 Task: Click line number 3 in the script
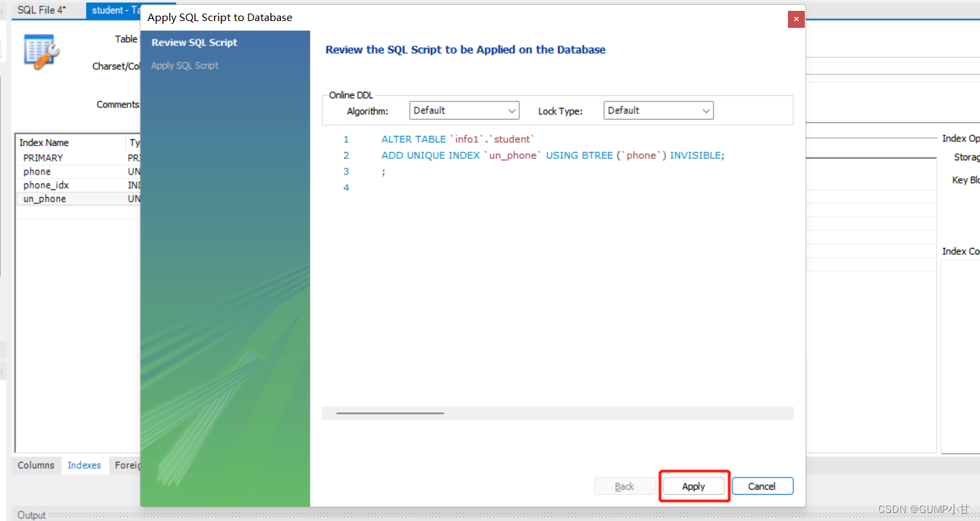(346, 171)
